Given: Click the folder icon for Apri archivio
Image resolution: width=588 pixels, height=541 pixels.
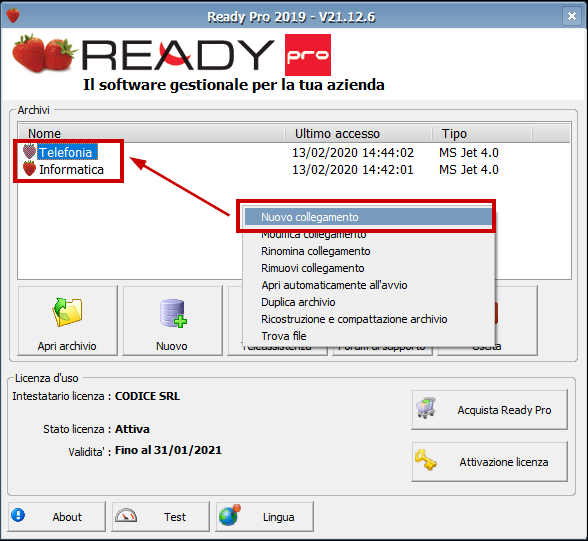Looking at the screenshot, I should pos(68,312).
